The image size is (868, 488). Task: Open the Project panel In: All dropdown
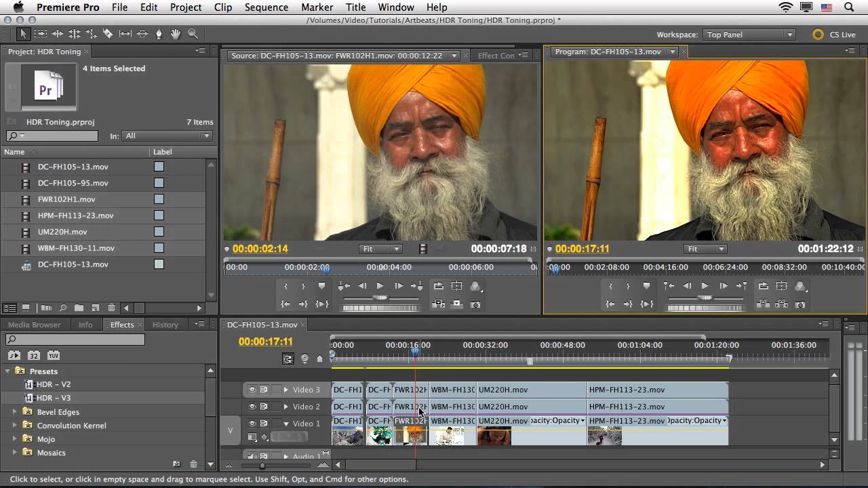click(167, 136)
